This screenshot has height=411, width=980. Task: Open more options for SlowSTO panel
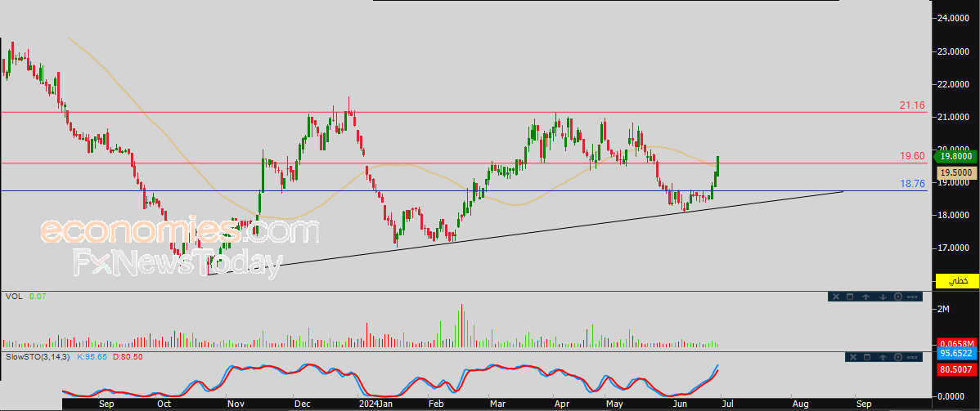click(912, 357)
